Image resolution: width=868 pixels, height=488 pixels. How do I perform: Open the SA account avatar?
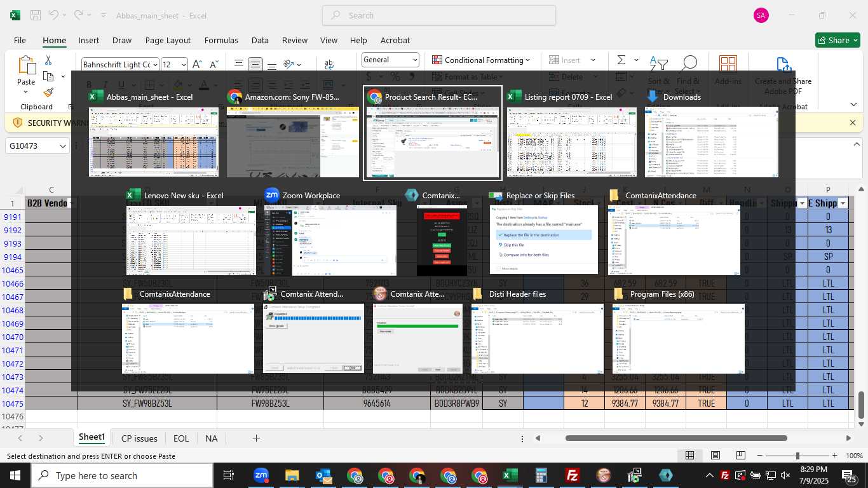click(761, 15)
